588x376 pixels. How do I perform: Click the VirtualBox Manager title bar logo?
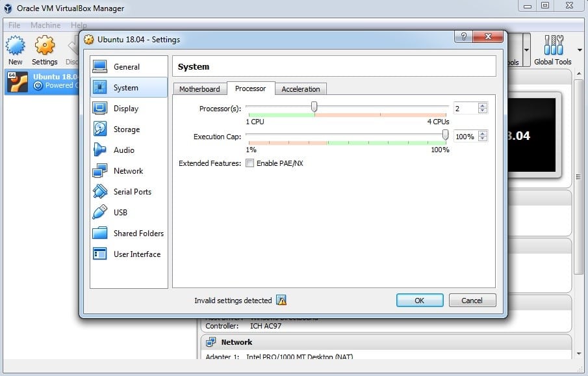click(8, 8)
